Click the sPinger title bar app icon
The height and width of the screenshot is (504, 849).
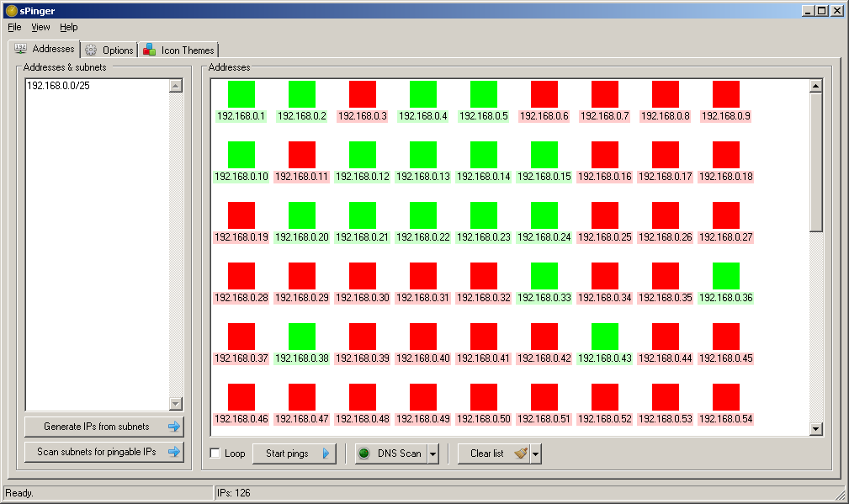tap(12, 10)
